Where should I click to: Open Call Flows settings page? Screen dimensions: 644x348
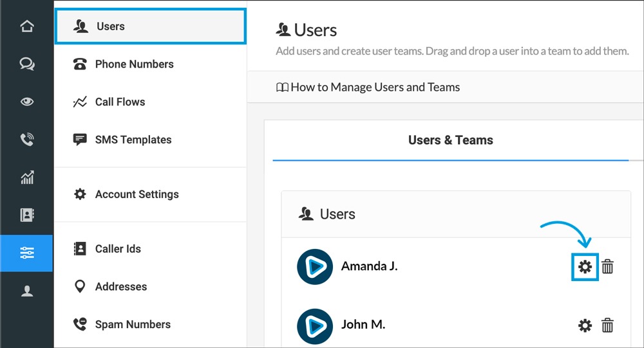click(120, 102)
